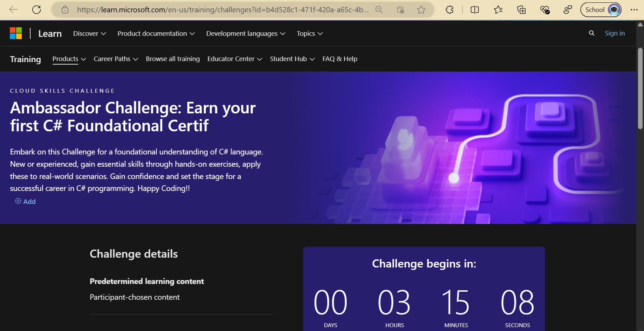Toggle the site permissions lock icon
The image size is (644, 331).
point(65,9)
